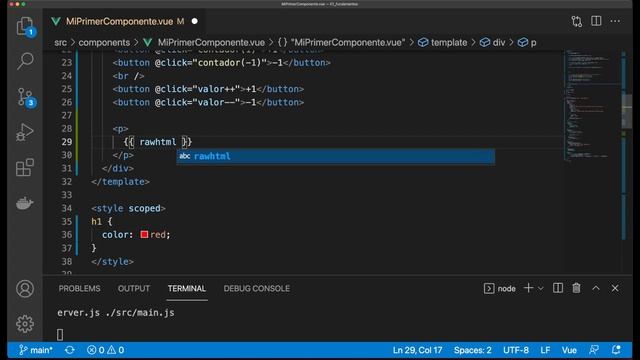The width and height of the screenshot is (640, 360).
Task: Open notifications bell
Action: click(x=616, y=350)
